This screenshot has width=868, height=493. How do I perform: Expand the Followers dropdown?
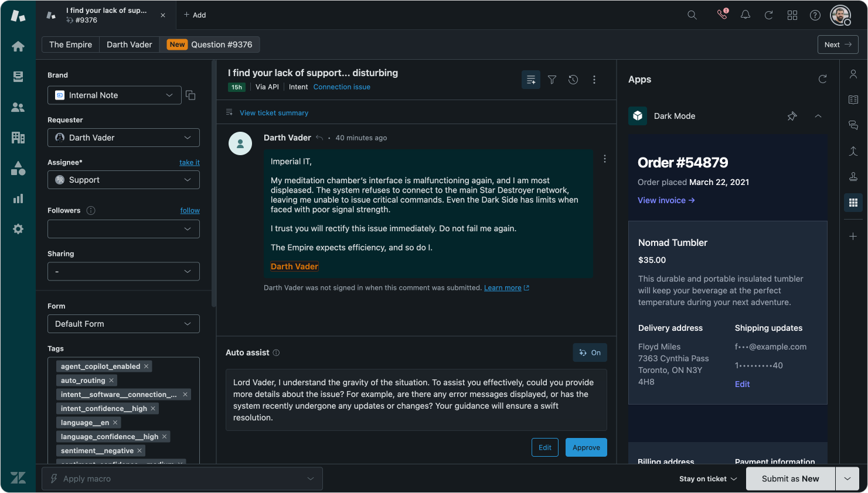[x=124, y=229]
